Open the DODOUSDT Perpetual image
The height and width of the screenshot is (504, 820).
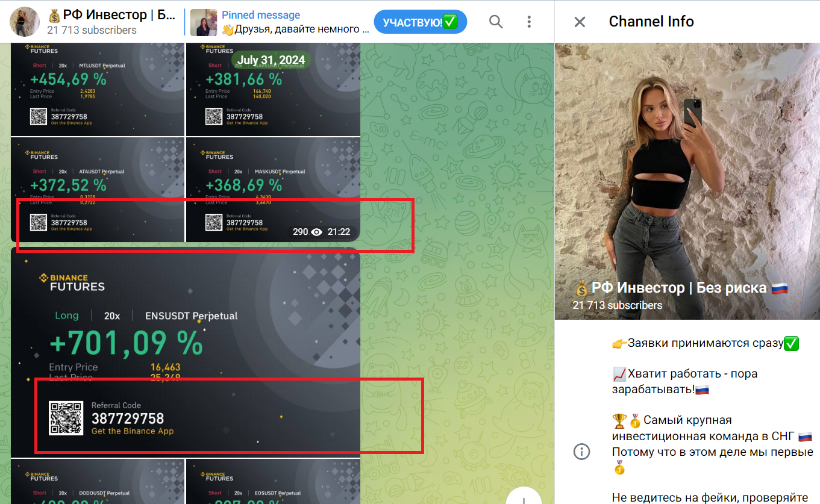(x=98, y=482)
